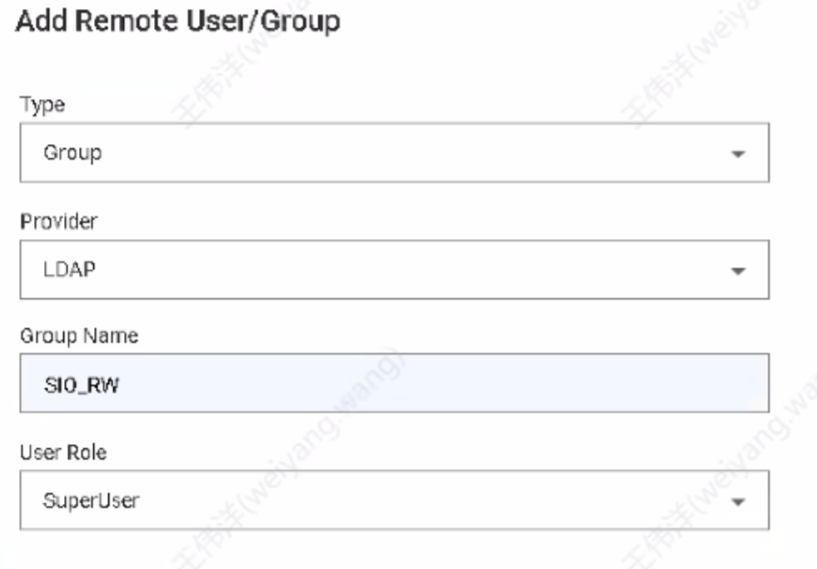Open the Provider dropdown
The width and height of the screenshot is (817, 569).
pyautogui.click(x=394, y=270)
